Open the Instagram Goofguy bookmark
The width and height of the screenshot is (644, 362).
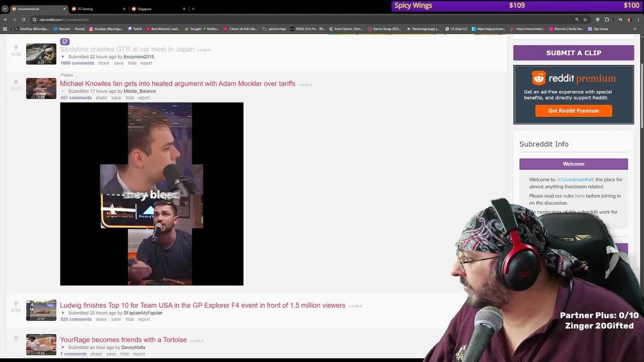pos(106,29)
